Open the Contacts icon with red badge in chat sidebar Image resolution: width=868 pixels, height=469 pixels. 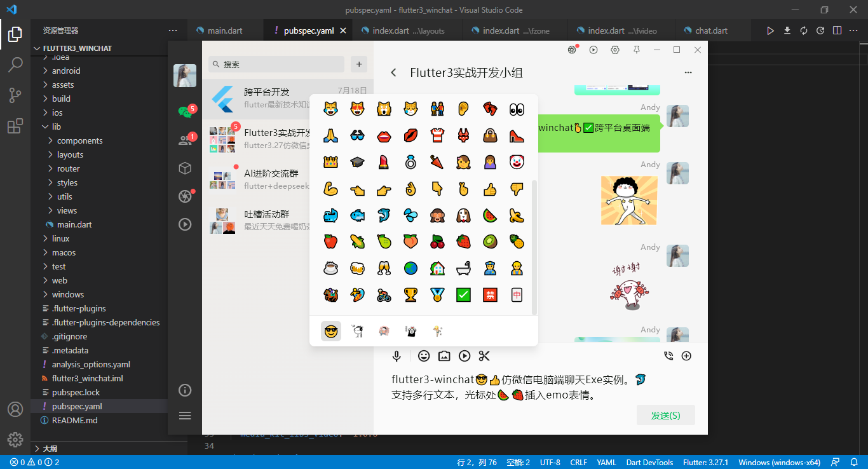tap(185, 140)
